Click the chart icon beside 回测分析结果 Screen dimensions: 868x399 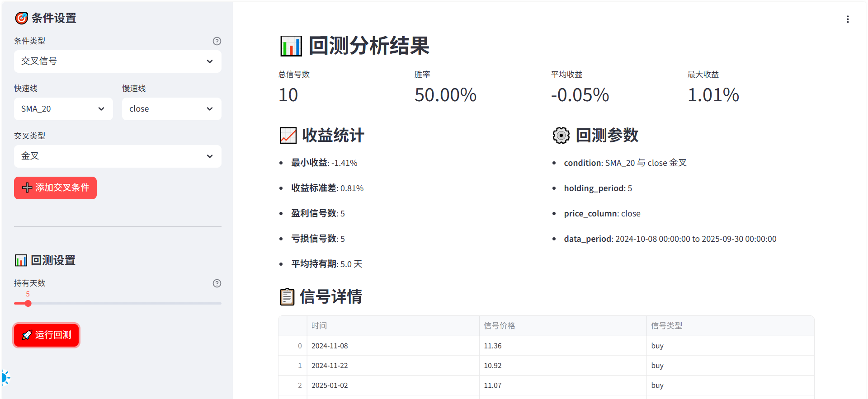tap(291, 46)
